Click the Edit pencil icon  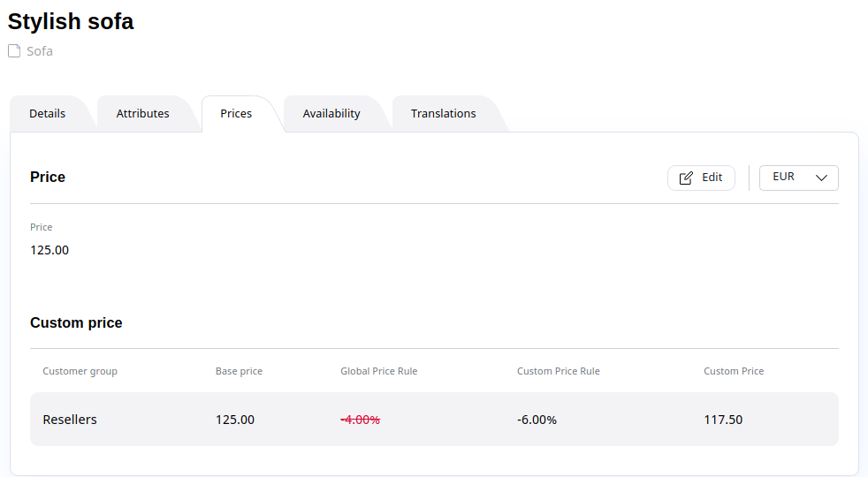(686, 178)
